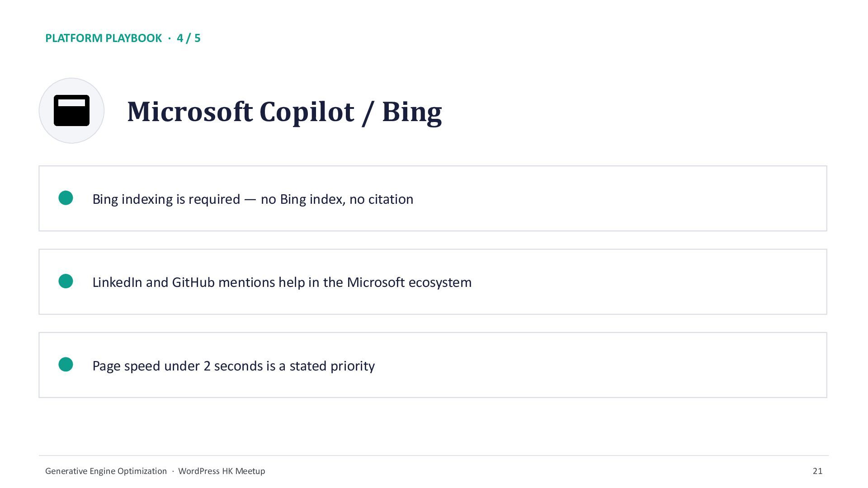This screenshot has height=488, width=868.
Task: Select the Microsoft Copilot / Bing title
Action: [284, 112]
